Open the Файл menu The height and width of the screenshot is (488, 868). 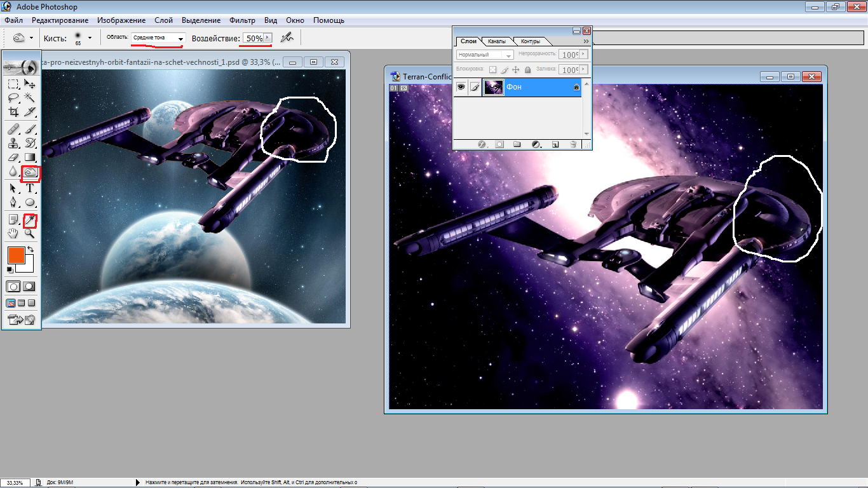point(13,20)
